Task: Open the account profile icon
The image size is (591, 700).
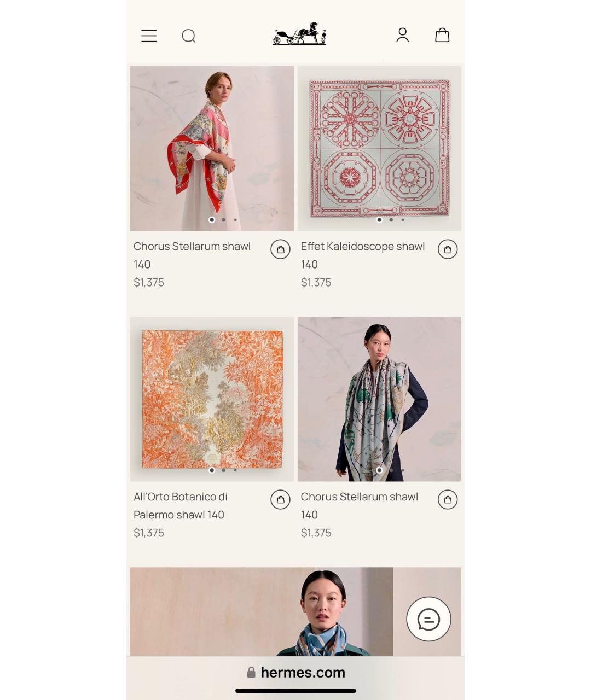Action: pyautogui.click(x=402, y=35)
